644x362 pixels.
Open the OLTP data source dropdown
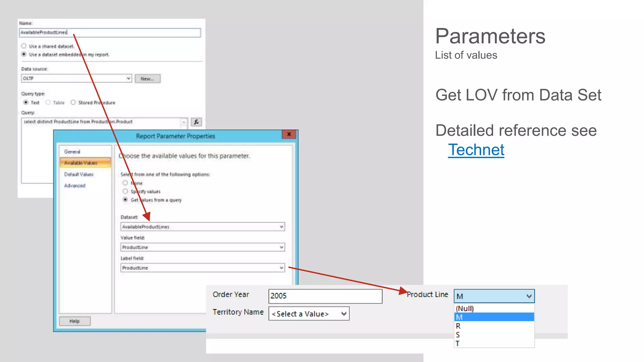pyautogui.click(x=76, y=78)
